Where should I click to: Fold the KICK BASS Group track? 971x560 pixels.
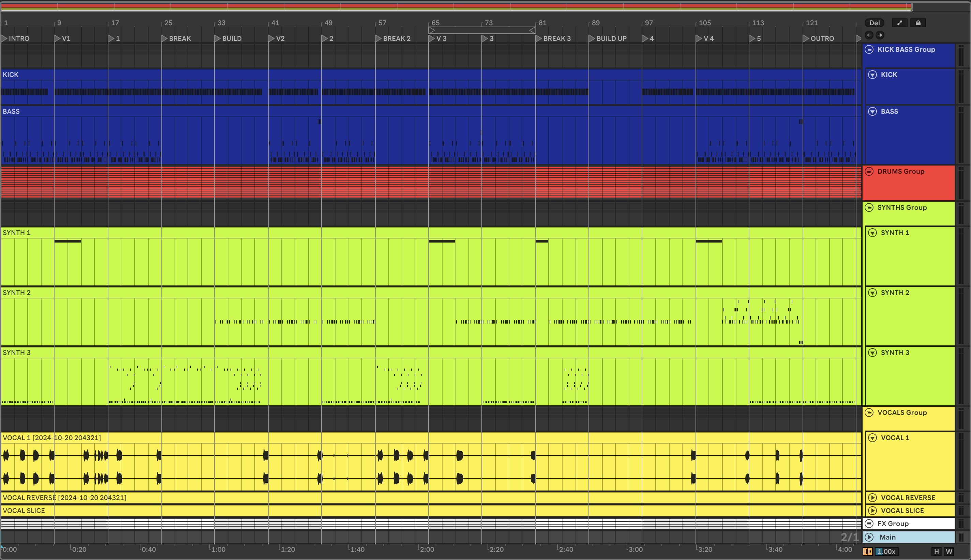click(x=869, y=49)
